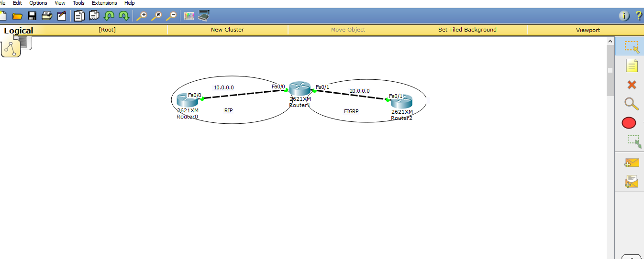This screenshot has height=259, width=644.
Task: Click the 20.0.0.0 network label
Action: (359, 91)
